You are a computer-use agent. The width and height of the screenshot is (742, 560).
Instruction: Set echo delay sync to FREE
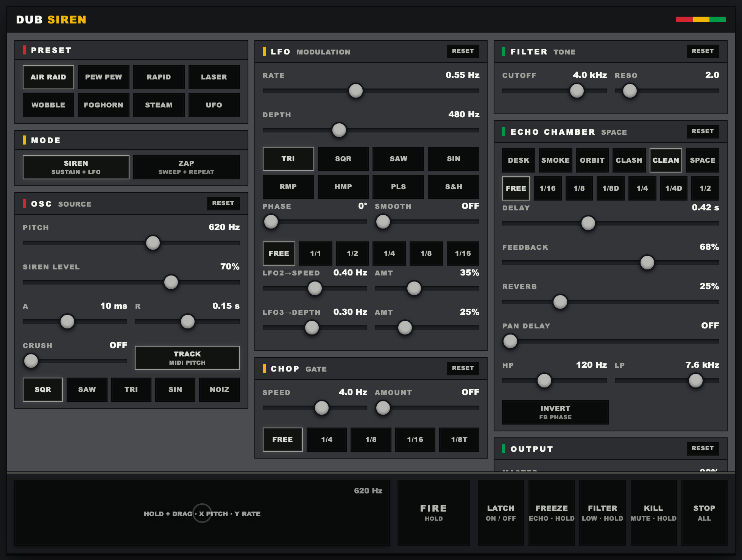point(516,188)
